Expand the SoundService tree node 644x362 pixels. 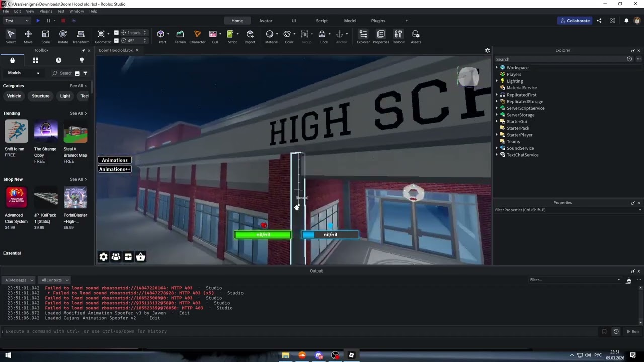497,148
